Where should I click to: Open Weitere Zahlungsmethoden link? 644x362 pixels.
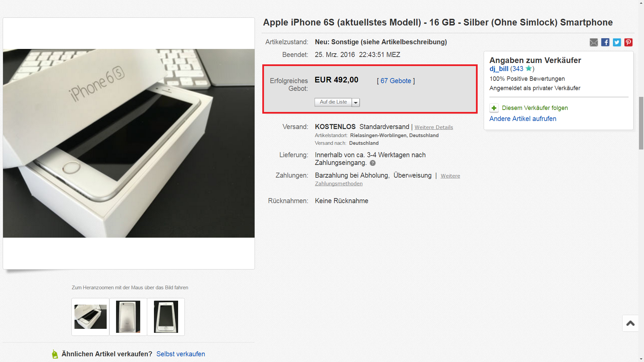[387, 180]
